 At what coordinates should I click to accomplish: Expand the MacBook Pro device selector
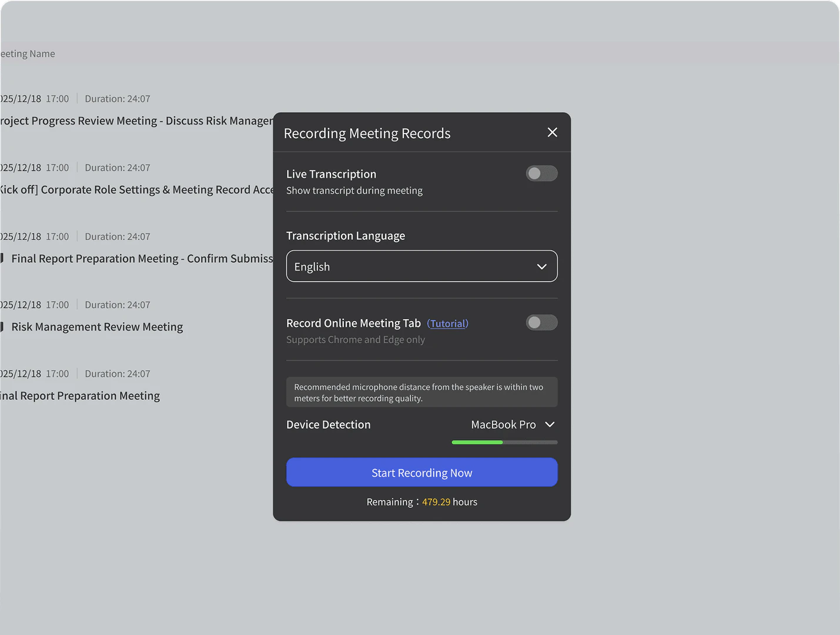click(x=513, y=425)
